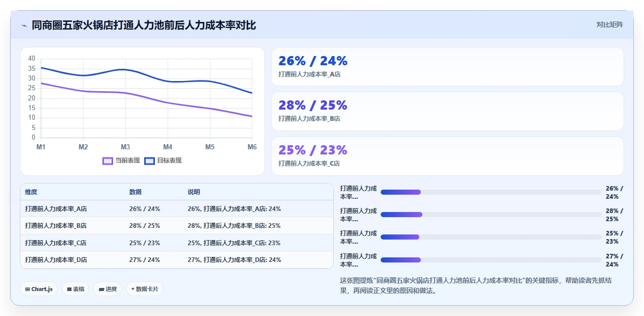Select the 打通前人力成本率_B店 table row
This screenshot has height=316, width=644.
(x=177, y=226)
